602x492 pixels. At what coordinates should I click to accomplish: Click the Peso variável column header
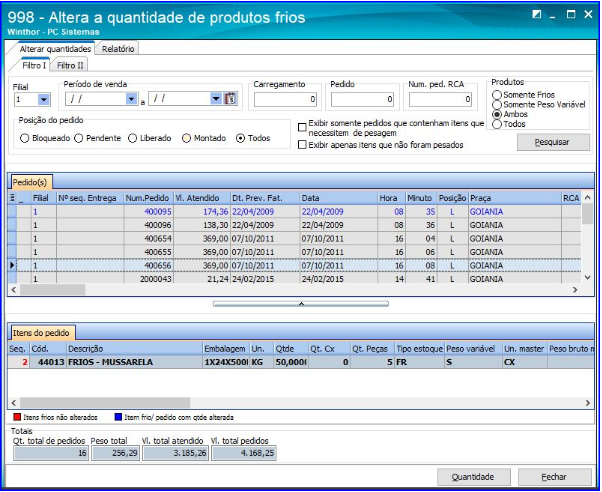click(473, 349)
